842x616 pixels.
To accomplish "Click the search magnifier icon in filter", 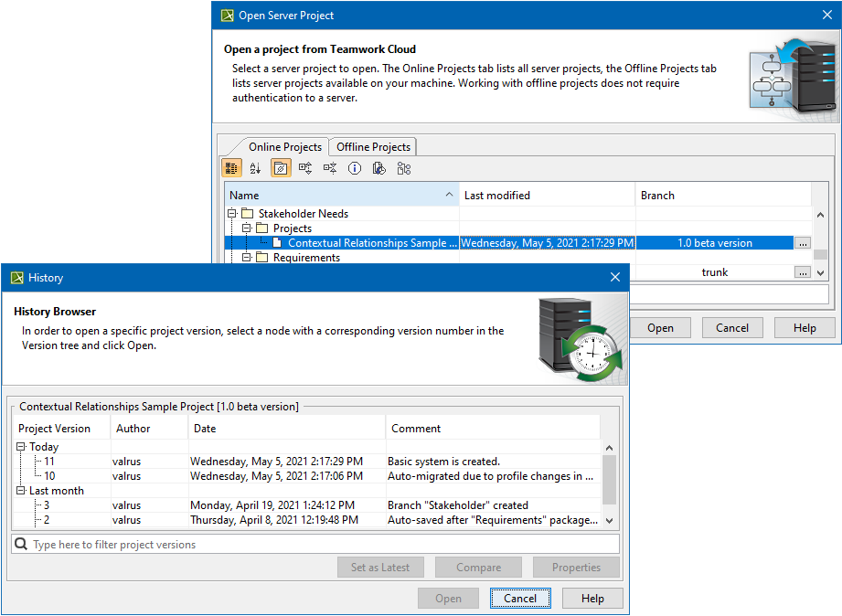I will point(21,544).
